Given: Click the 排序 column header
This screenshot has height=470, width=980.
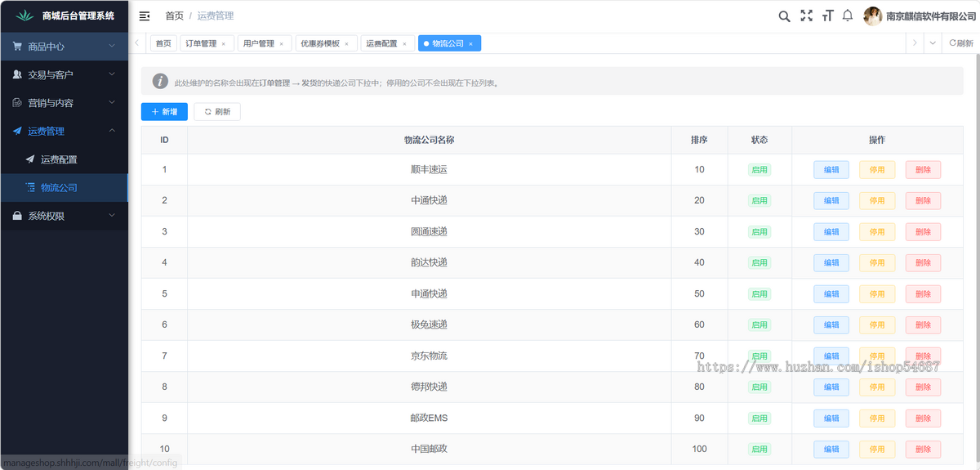Looking at the screenshot, I should [699, 140].
